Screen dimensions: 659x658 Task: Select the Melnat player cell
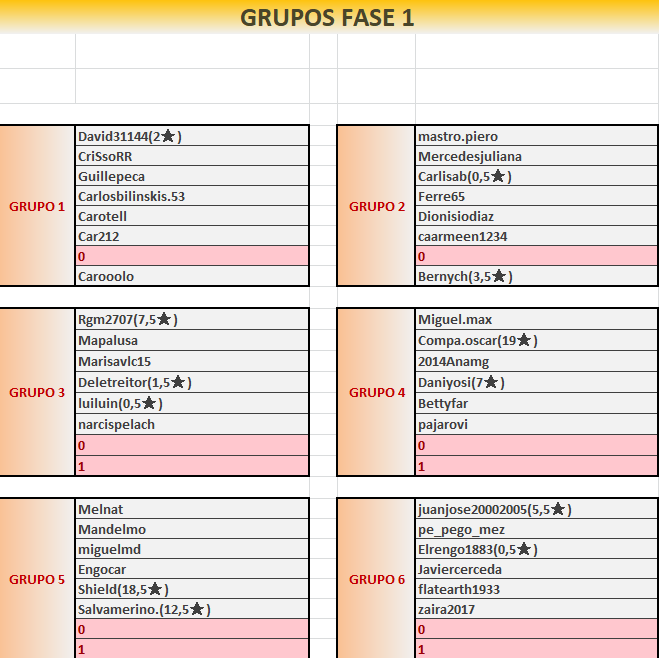[191, 509]
